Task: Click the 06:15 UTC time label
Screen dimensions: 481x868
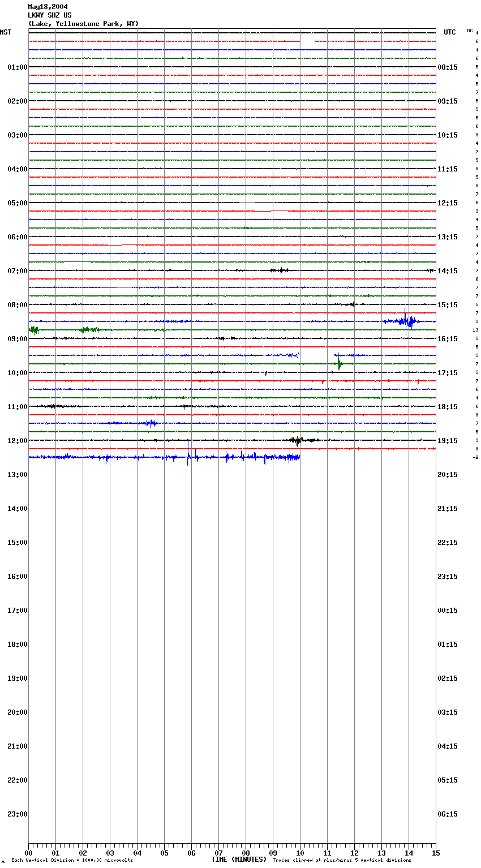Action: coord(448,814)
